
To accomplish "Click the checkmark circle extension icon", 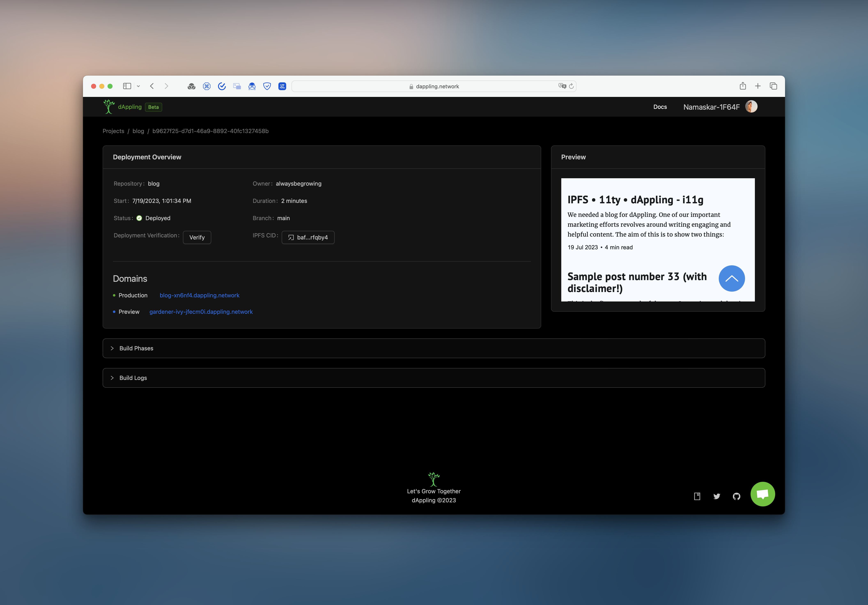I will pyautogui.click(x=222, y=87).
